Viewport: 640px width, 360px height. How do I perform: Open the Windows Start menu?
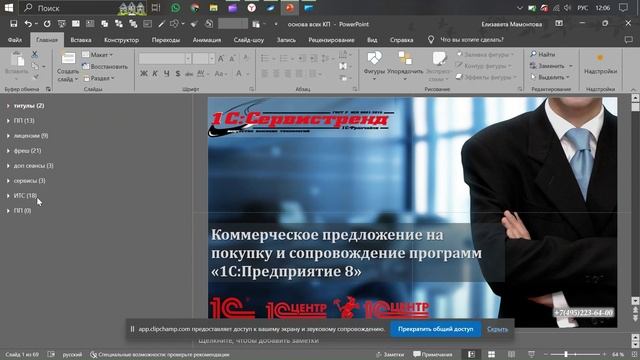[8, 8]
